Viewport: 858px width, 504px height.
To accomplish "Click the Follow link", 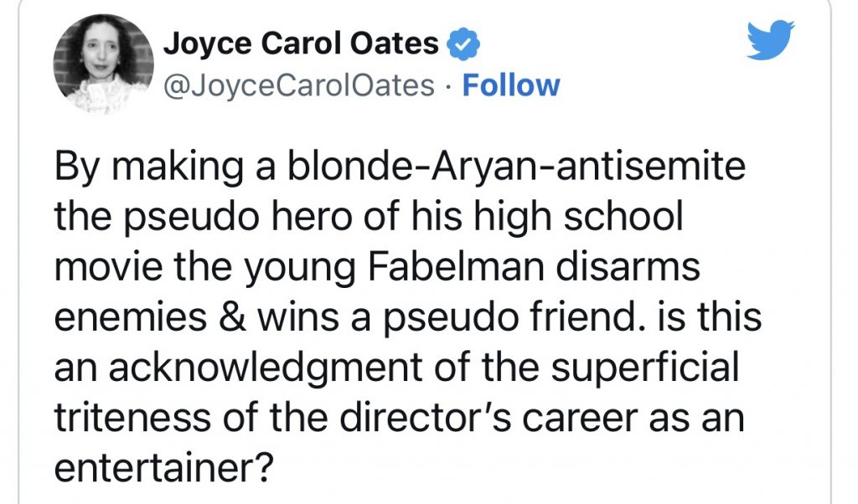I will [510, 85].
